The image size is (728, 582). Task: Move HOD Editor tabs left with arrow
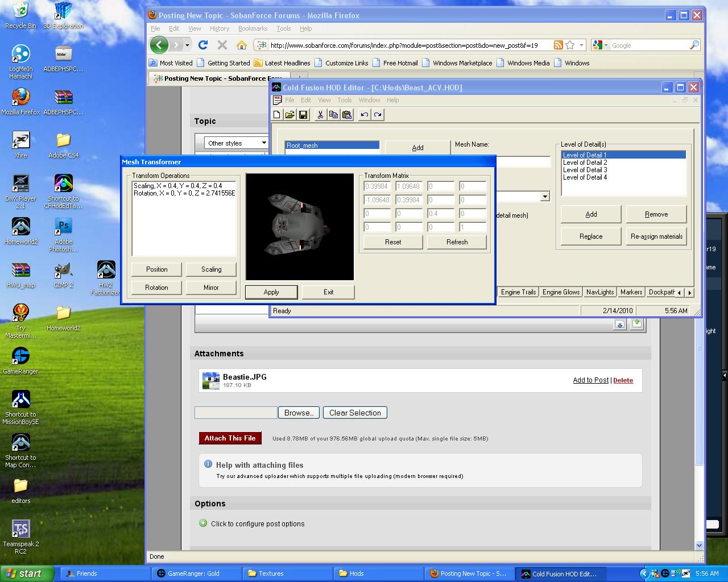(x=679, y=292)
